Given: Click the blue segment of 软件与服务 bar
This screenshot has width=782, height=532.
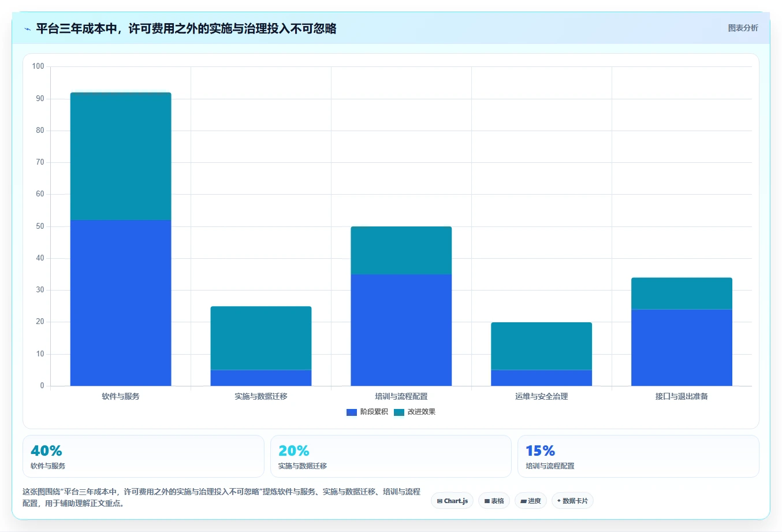Looking at the screenshot, I should click(x=121, y=303).
